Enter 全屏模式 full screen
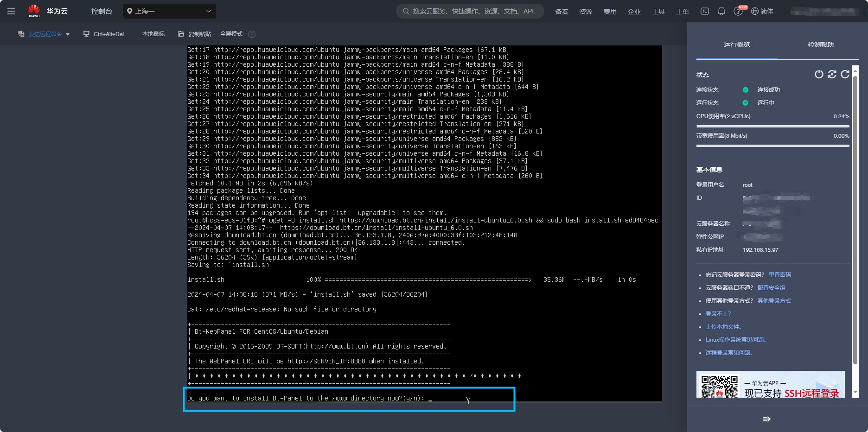Viewport: 868px width, 432px height. click(231, 34)
